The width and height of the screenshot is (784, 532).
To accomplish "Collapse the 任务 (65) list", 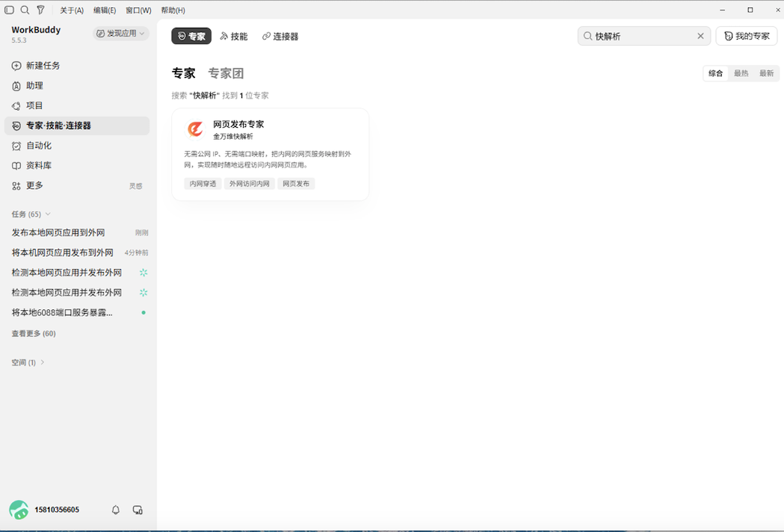I will [31, 214].
